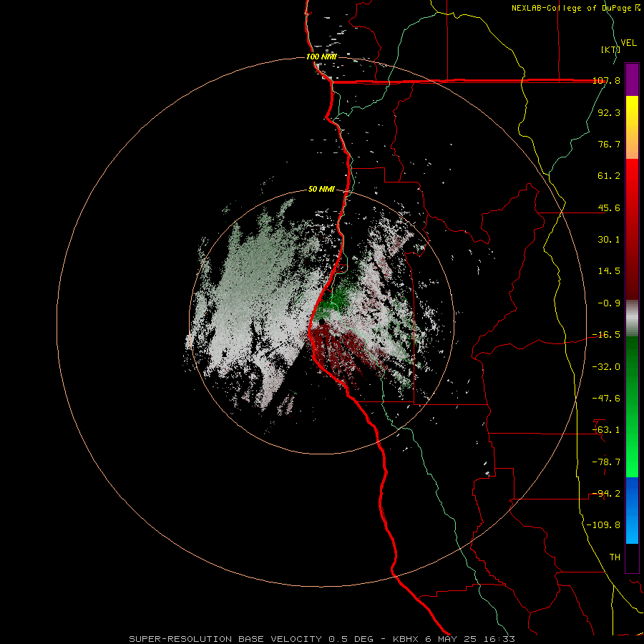Click the 100 NMI range ring label
Image resolution: width=644 pixels, height=644 pixels.
321,57
